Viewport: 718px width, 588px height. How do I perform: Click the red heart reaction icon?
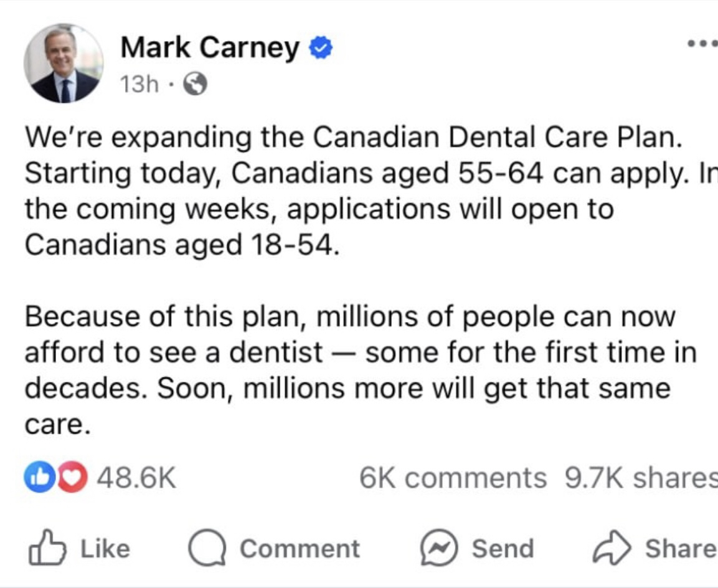point(56,478)
